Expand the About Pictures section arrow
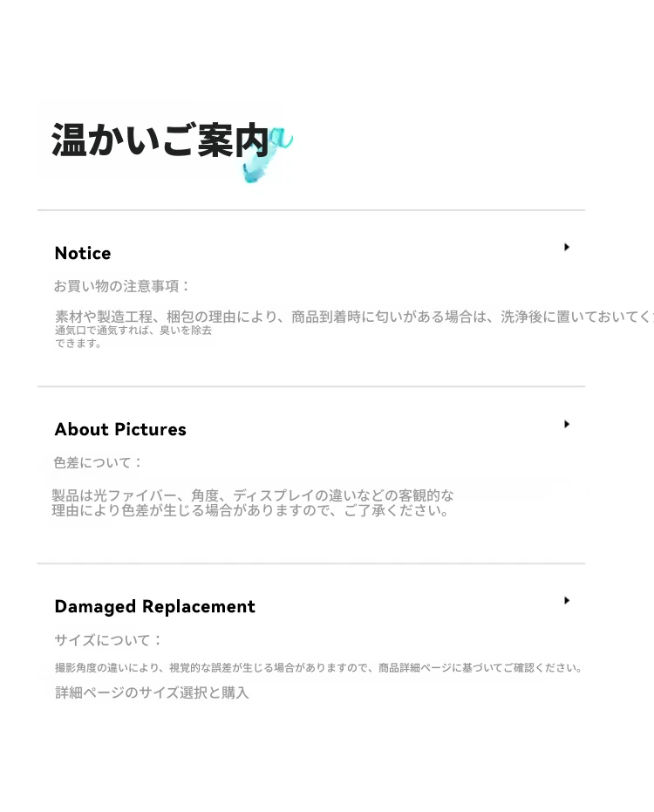Screen dimensions: 654x812 click(x=567, y=424)
